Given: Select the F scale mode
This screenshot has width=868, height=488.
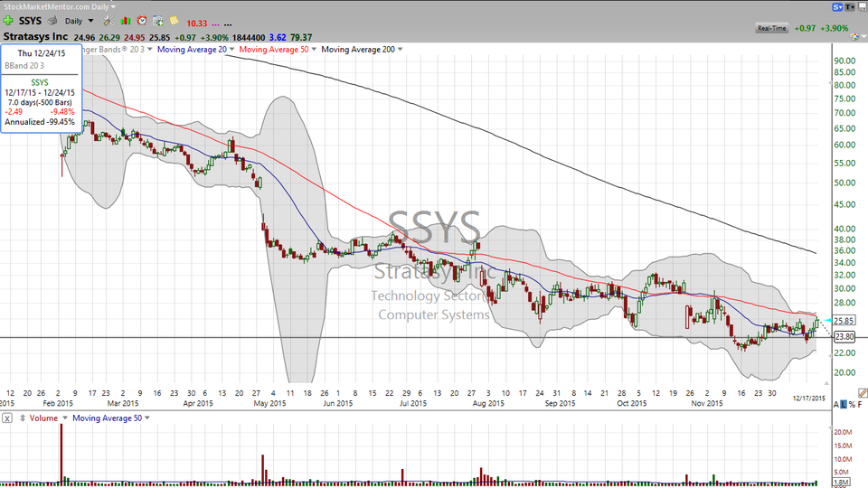Looking at the screenshot, I should coord(860,405).
